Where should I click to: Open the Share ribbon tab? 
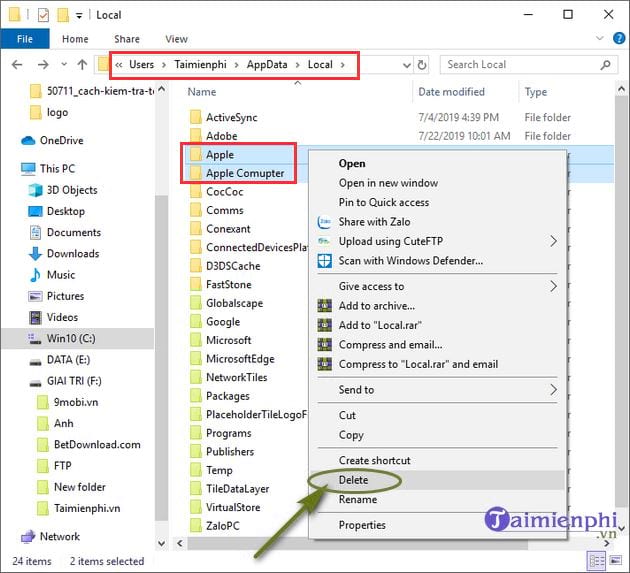click(x=127, y=39)
